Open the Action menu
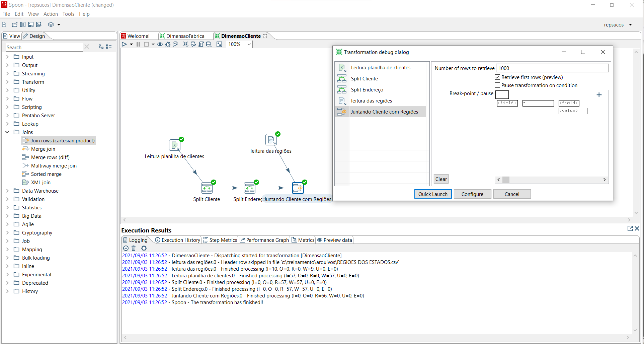This screenshot has height=344, width=644. 51,14
